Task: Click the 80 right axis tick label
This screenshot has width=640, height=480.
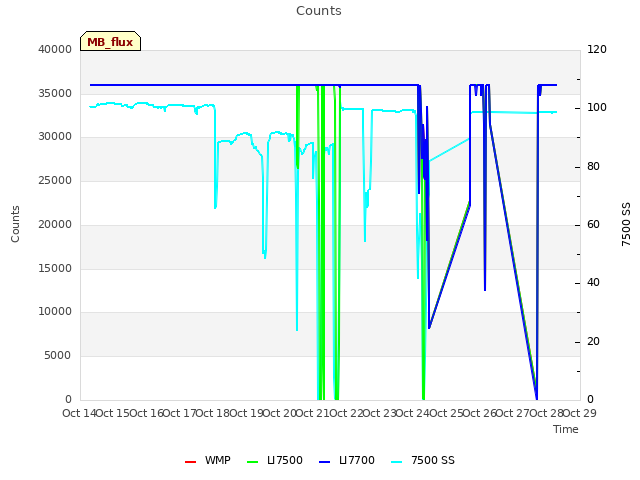Action: (593, 167)
